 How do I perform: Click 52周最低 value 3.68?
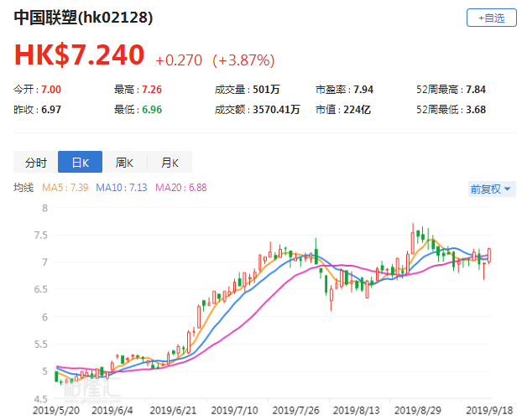[x=476, y=110]
